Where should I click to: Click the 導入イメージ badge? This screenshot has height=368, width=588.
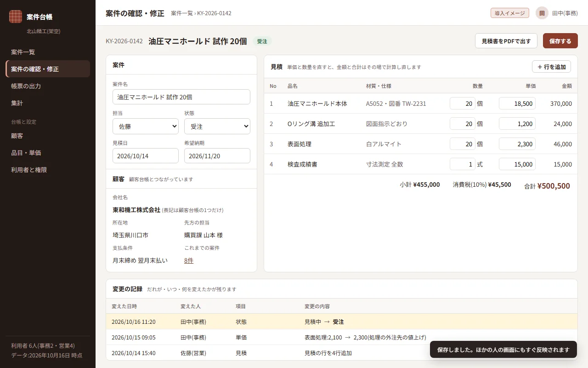[x=510, y=13]
